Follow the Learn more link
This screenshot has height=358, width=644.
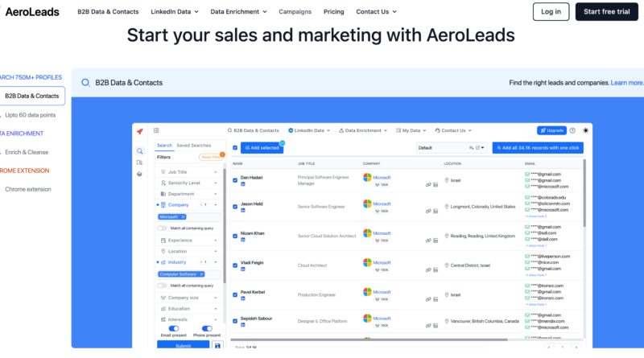627,83
